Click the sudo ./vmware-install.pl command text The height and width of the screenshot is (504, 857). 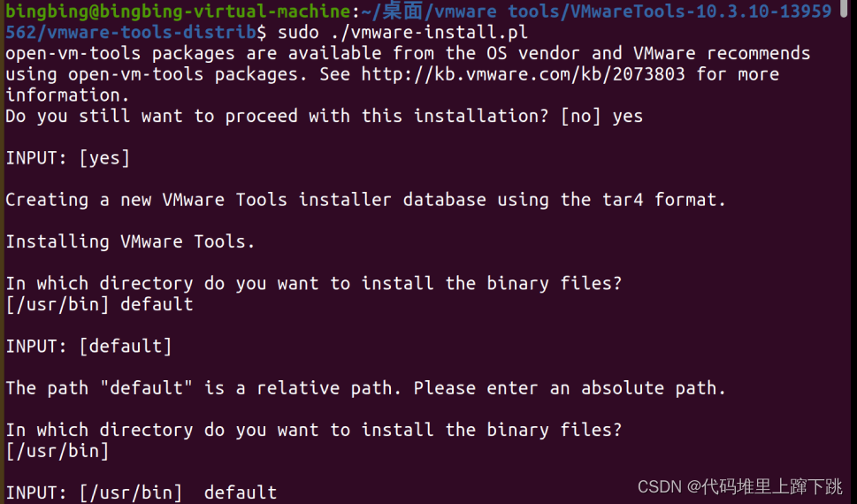402,32
